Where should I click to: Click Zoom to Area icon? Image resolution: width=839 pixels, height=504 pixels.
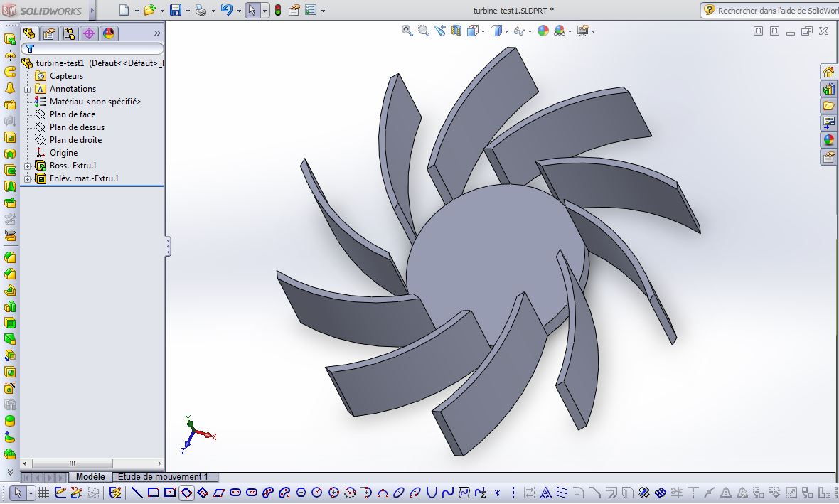(423, 31)
